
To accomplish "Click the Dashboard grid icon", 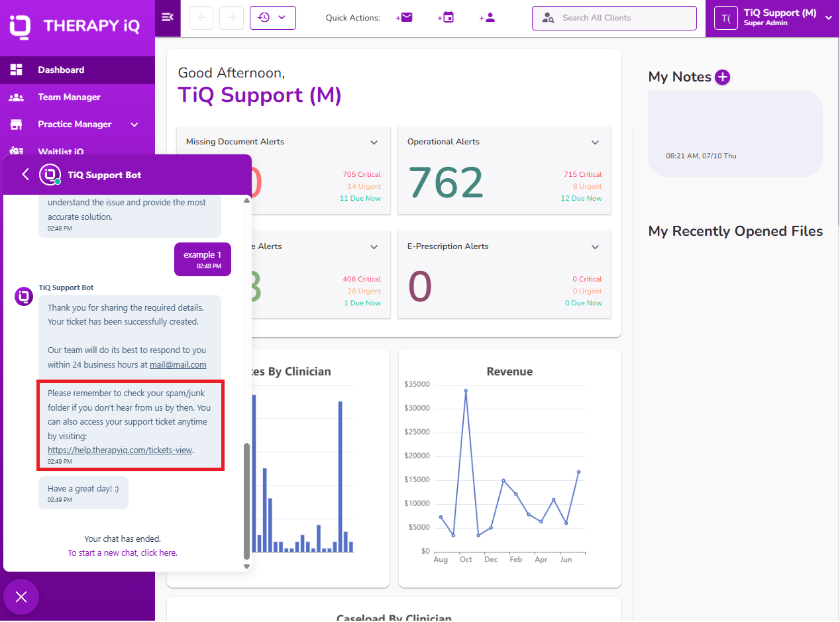I will 17,70.
